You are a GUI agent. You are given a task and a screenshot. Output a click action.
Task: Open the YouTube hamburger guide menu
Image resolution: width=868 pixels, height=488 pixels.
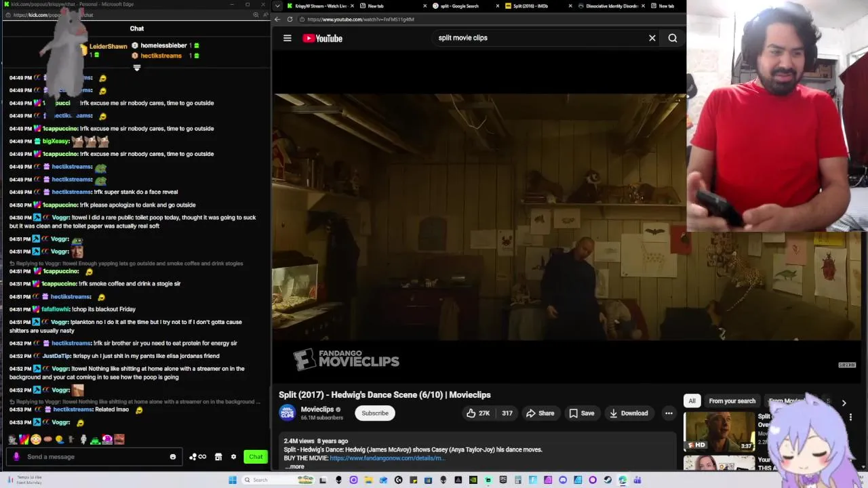[287, 38]
